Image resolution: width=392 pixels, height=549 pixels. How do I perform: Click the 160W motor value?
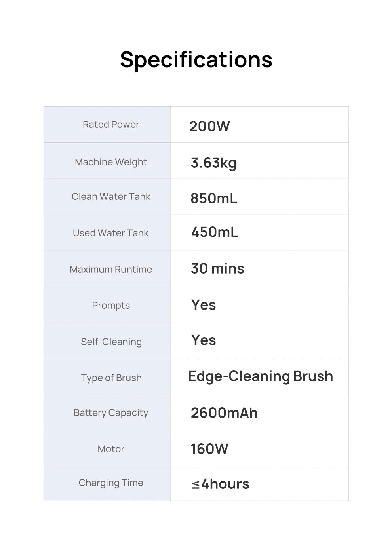click(x=209, y=449)
